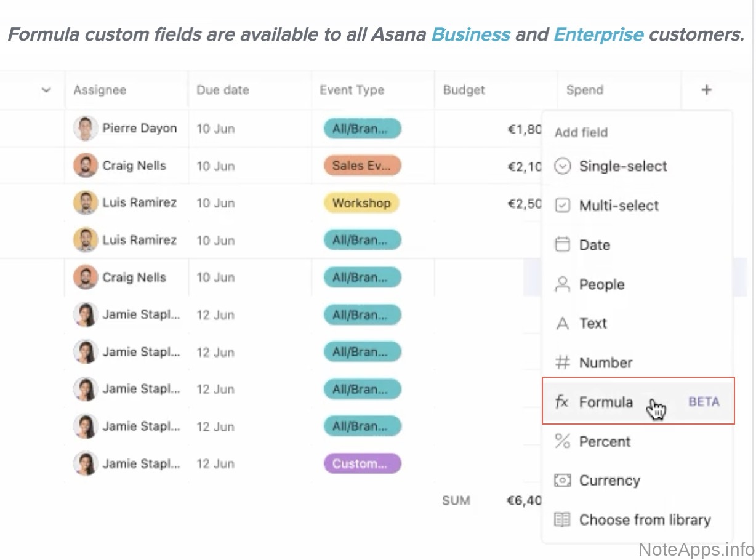Open the Sales Ev... event type tag
This screenshot has height=560, width=756.
pyautogui.click(x=361, y=166)
